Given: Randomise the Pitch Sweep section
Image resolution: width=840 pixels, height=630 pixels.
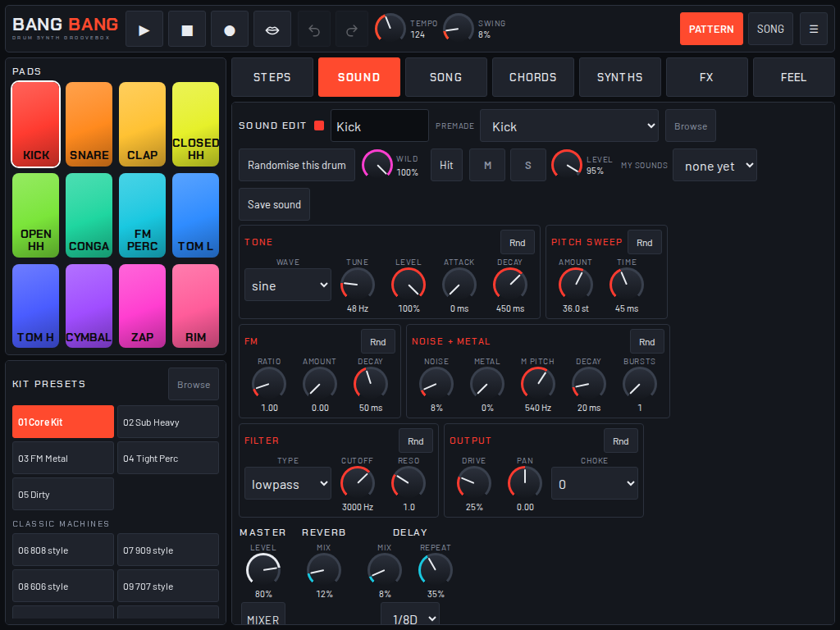Looking at the screenshot, I should (645, 243).
